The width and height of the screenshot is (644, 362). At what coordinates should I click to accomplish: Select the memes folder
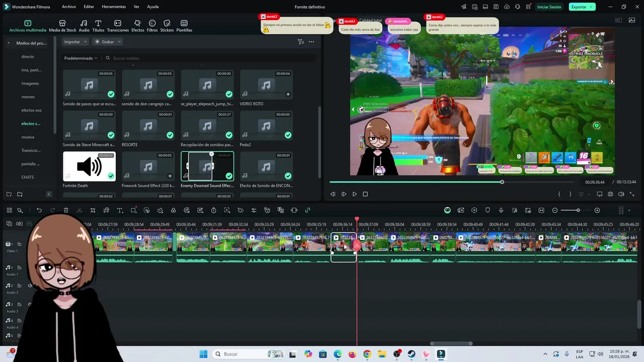coord(28,97)
